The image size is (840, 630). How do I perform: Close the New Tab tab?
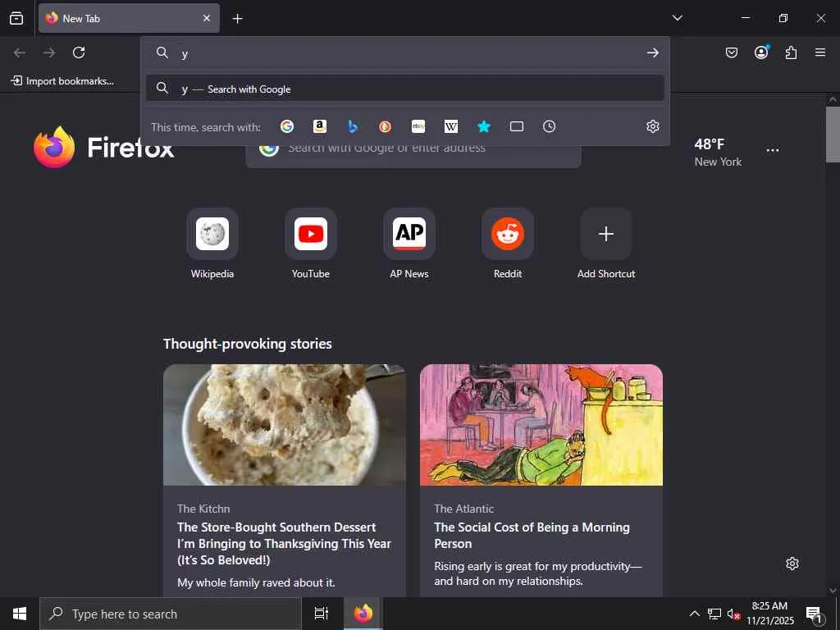click(x=207, y=18)
